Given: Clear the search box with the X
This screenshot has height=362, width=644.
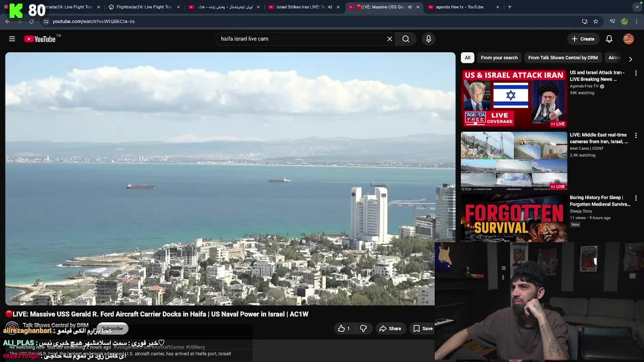Looking at the screenshot, I should [389, 39].
